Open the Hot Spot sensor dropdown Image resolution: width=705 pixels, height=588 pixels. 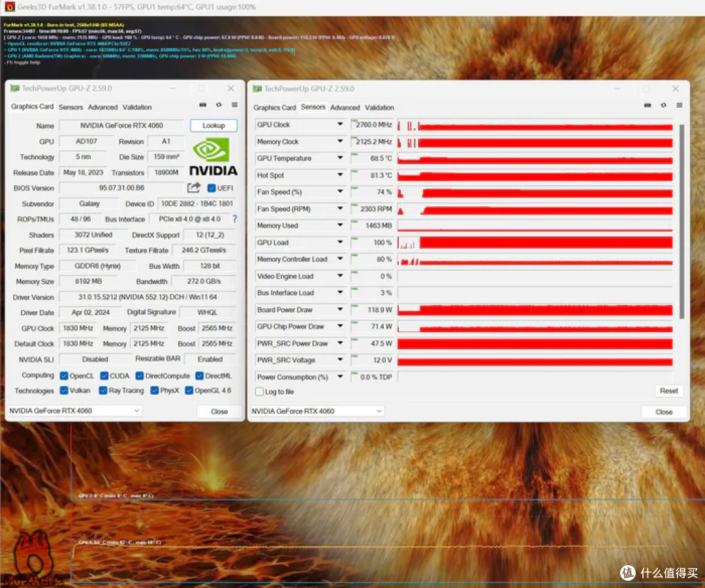340,175
